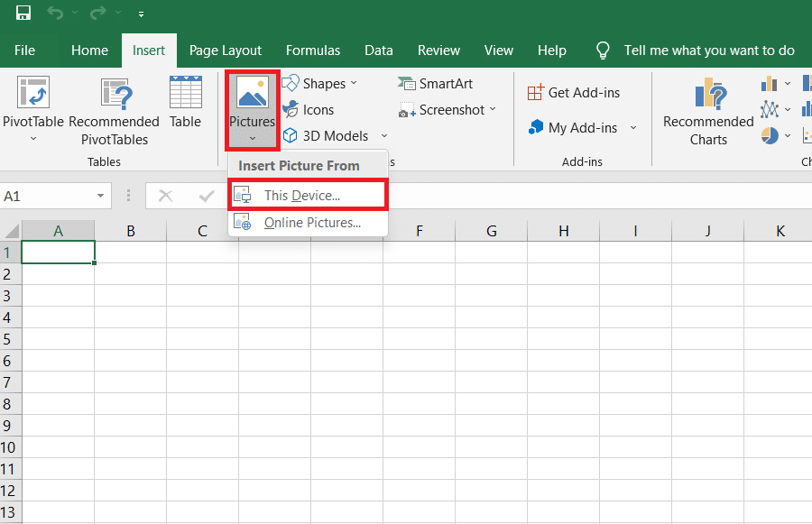Viewport: 812px width, 524px height.
Task: Expand the My Add-ins dropdown arrow
Action: click(x=632, y=127)
